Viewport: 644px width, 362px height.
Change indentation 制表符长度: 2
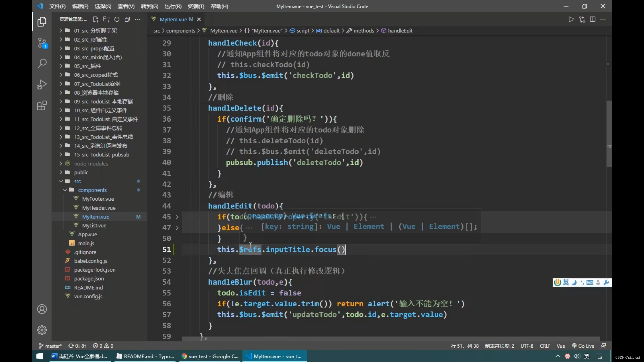pos(499,346)
